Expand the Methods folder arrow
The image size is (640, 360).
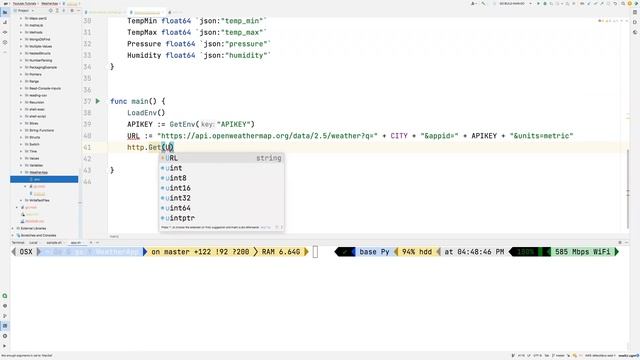21,32
